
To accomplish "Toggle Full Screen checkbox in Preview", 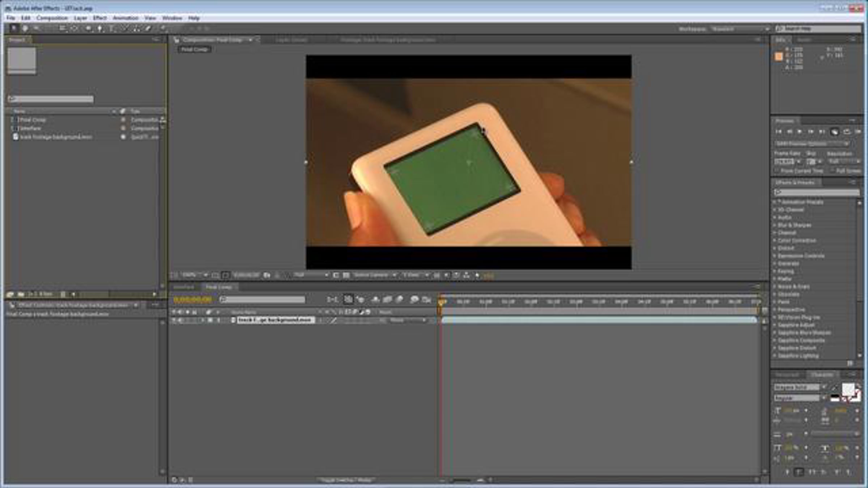I will click(x=832, y=171).
